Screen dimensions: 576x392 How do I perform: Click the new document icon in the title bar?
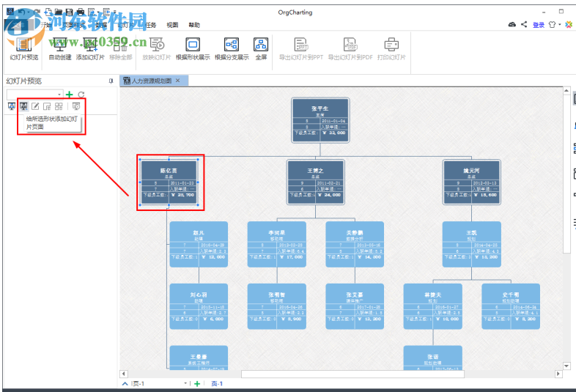(x=48, y=12)
